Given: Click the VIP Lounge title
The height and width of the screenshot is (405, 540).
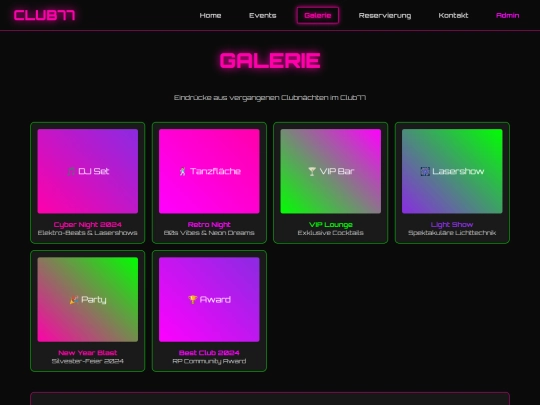Looking at the screenshot, I should (331, 225).
